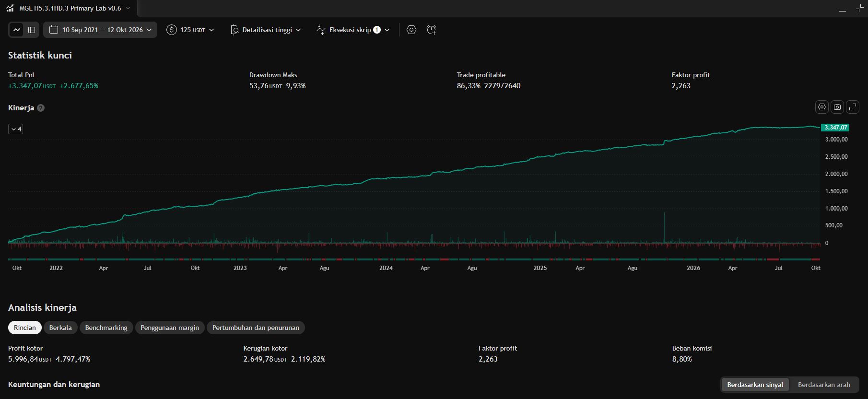Click the 3.347,07 price label on chart
The width and height of the screenshot is (868, 399).
835,128
